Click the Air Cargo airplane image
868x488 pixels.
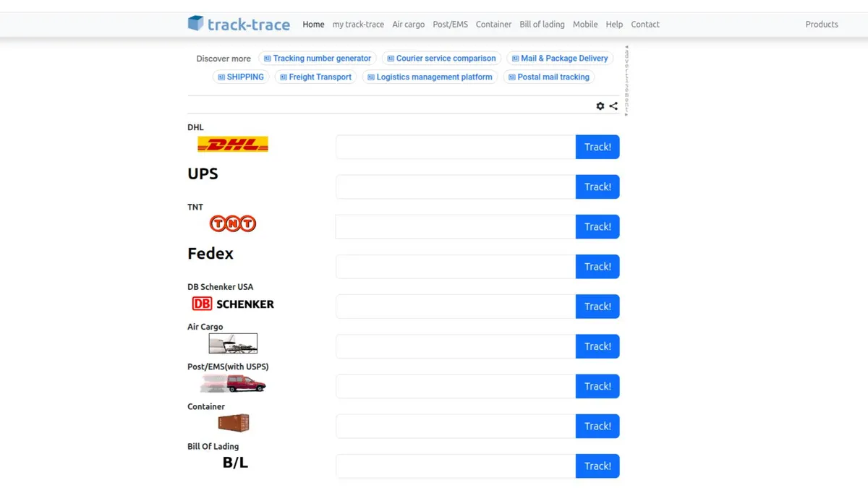(x=233, y=343)
